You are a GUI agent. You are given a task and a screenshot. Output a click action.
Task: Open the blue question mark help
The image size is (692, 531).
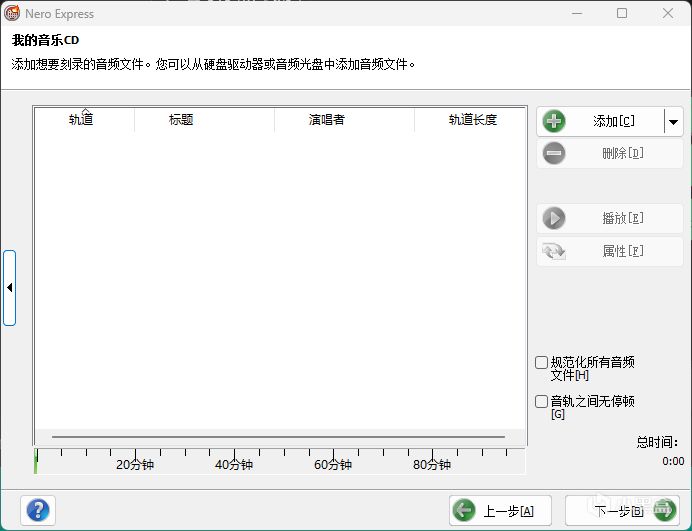(x=38, y=510)
